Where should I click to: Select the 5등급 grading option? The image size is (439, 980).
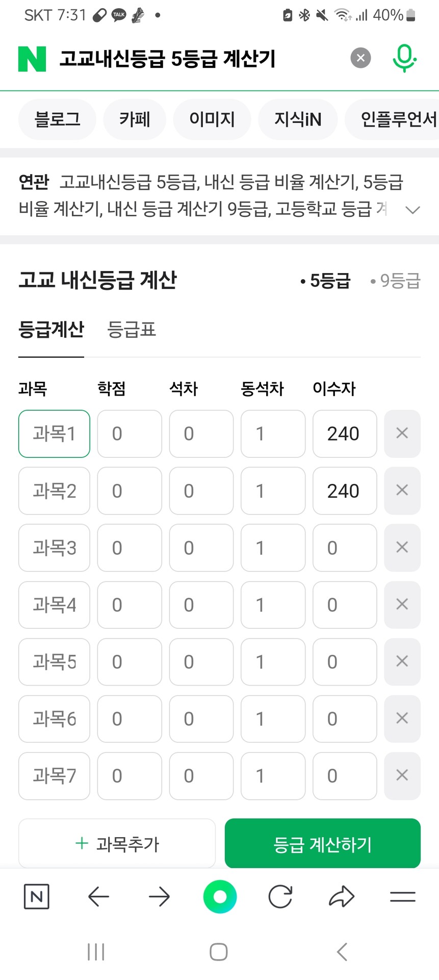(326, 280)
